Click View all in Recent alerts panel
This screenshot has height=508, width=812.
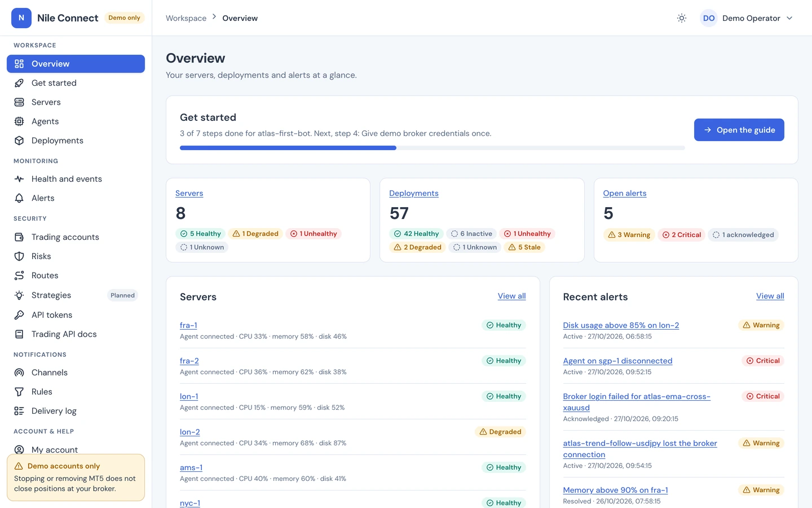(770, 296)
